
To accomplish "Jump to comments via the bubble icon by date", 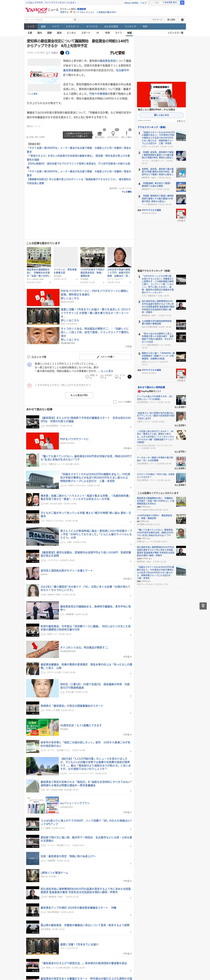I will (x=48, y=53).
